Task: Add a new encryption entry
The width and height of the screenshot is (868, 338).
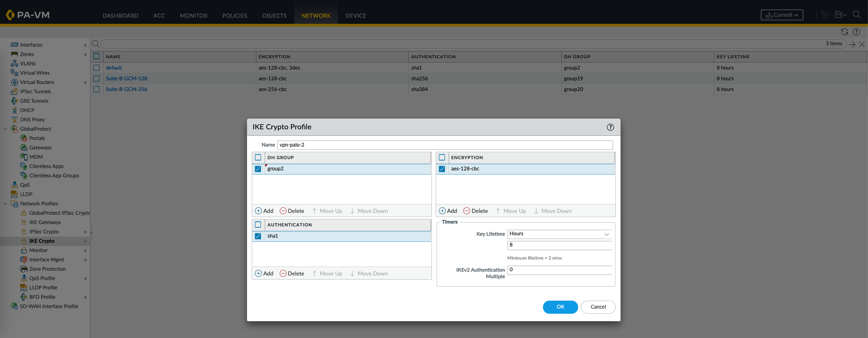Action: [448, 211]
